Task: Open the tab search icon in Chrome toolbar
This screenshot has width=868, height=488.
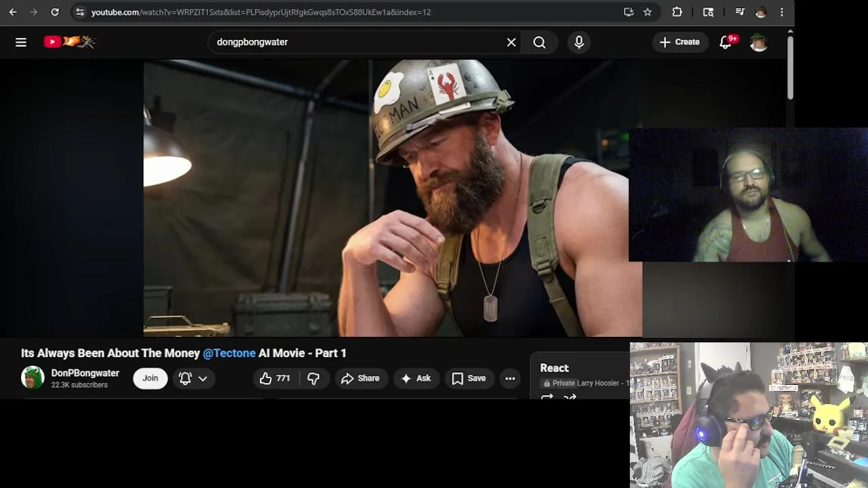Action: [708, 12]
